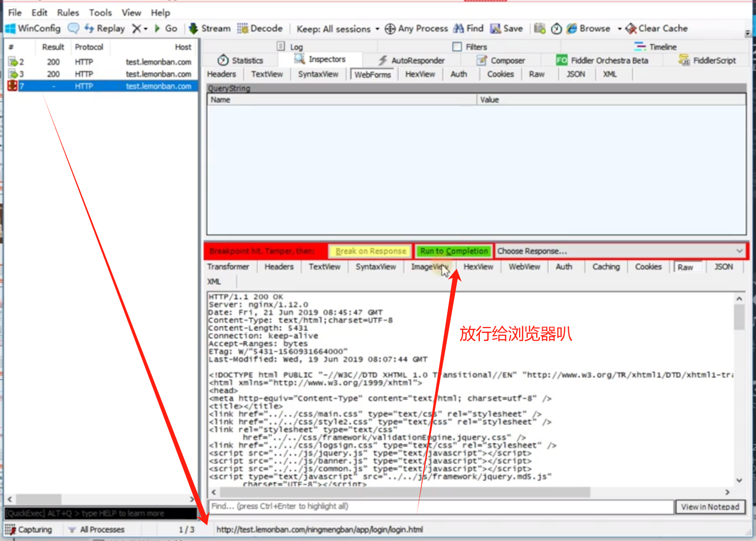Click the QuickExec command box
756x541 pixels.
[x=101, y=513]
